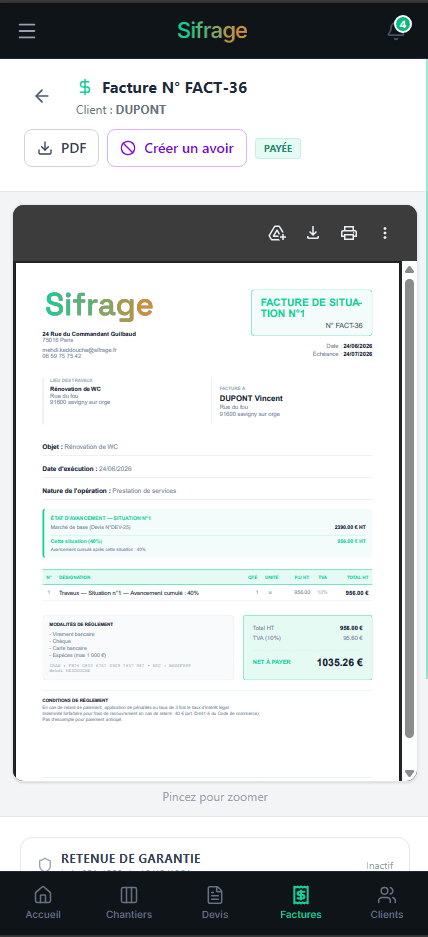Open the Clients tab

pyautogui.click(x=387, y=903)
